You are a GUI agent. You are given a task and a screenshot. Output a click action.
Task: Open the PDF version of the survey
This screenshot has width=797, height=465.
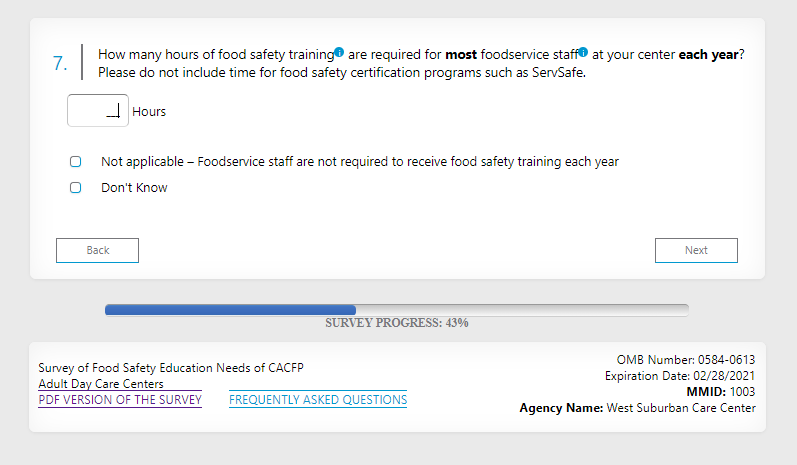pos(120,400)
